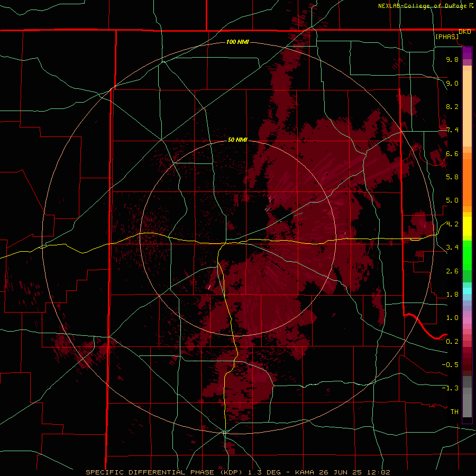Click the -1.3 value on color scale
The height and width of the screenshot is (476, 476).
[450, 388]
